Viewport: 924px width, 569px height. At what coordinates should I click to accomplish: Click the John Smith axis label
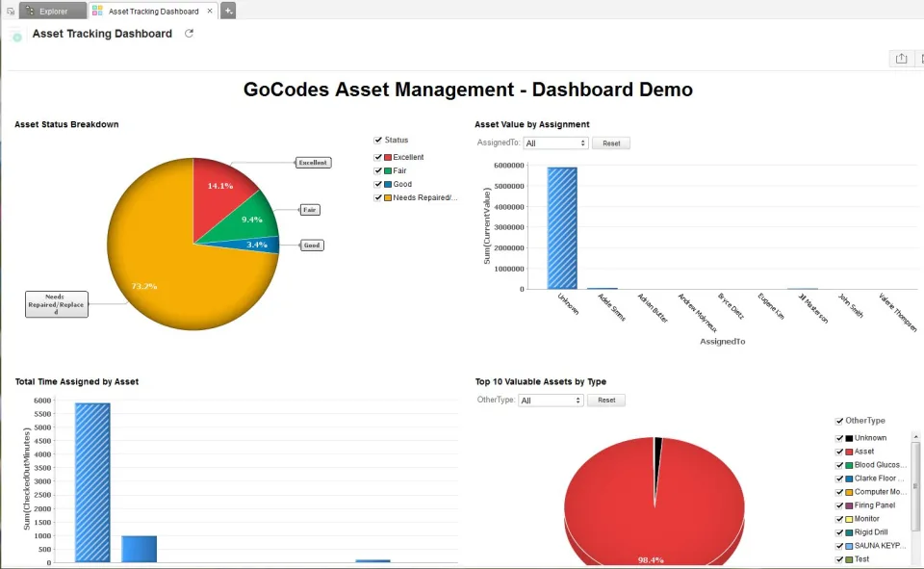click(x=851, y=306)
